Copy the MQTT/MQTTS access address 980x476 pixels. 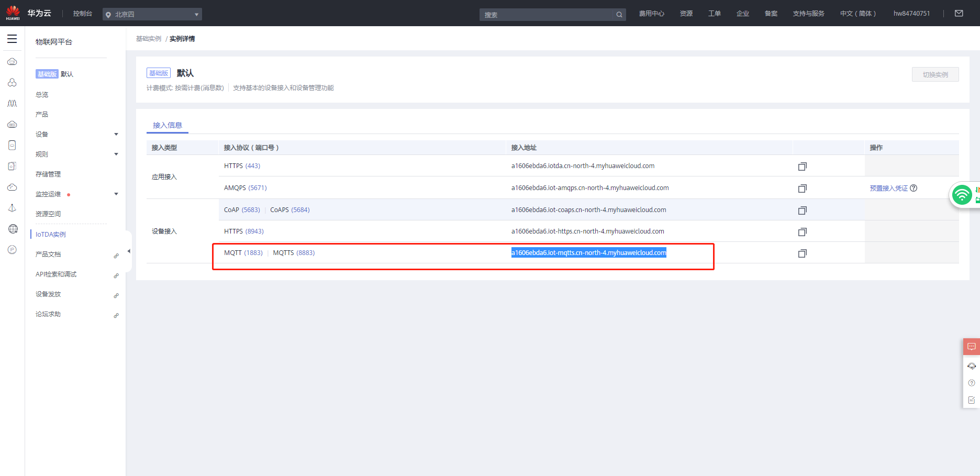tap(802, 253)
